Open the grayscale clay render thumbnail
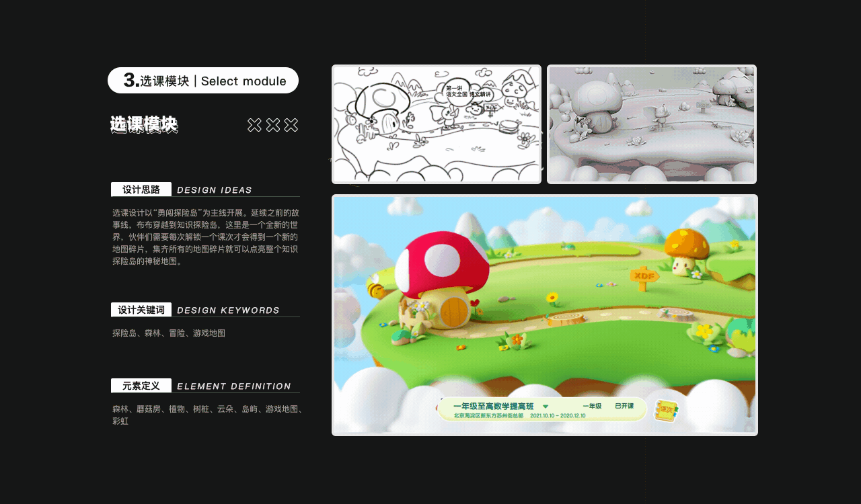The image size is (861, 504). pyautogui.click(x=651, y=124)
